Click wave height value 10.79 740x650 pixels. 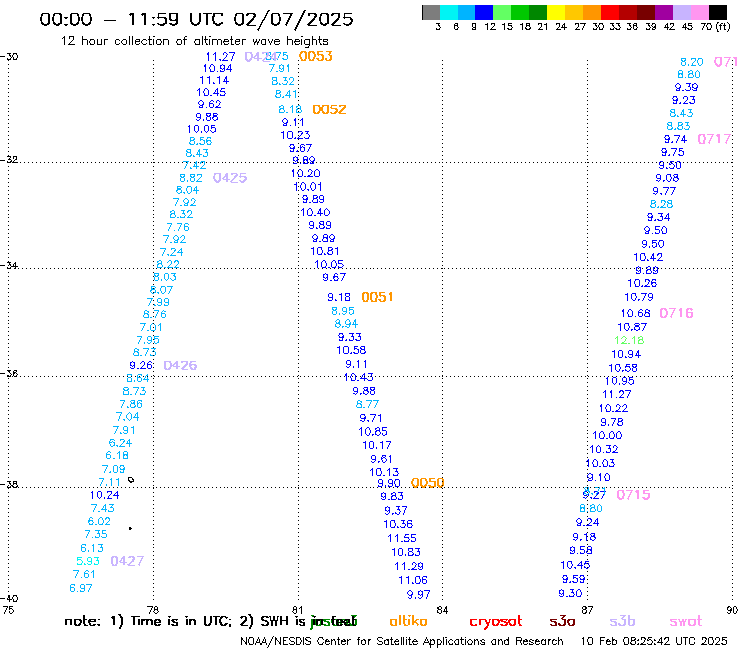[639, 297]
